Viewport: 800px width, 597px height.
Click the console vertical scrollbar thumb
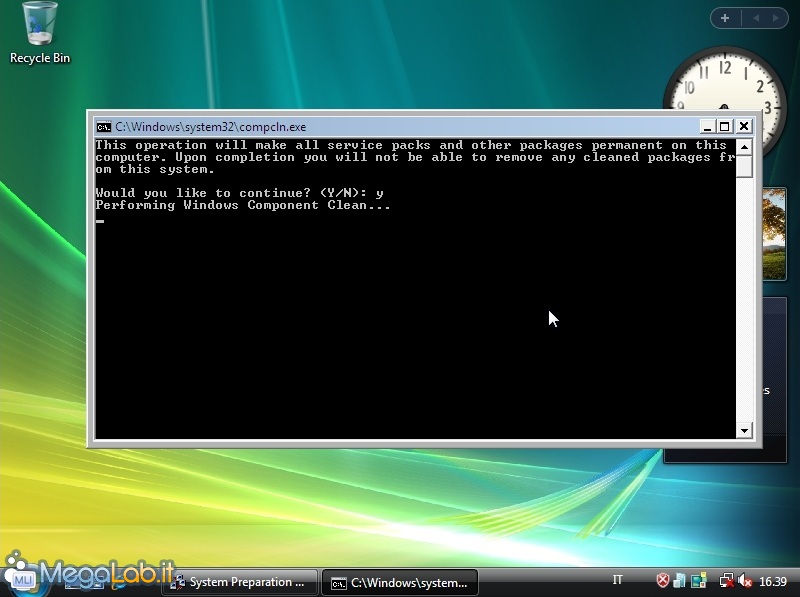point(744,166)
